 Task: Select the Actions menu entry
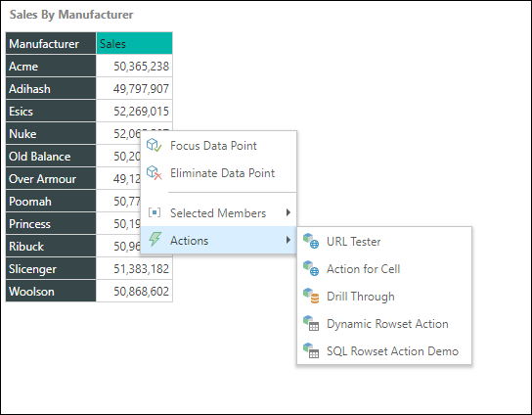(218, 240)
